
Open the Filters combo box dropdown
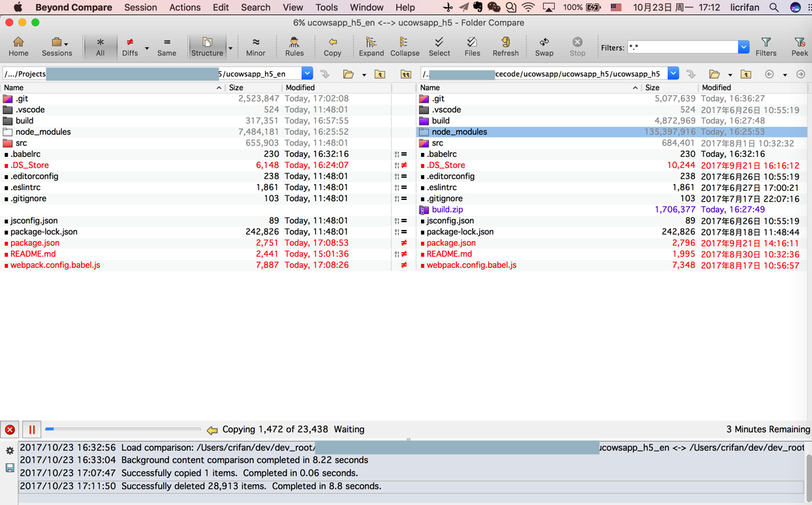coord(743,47)
